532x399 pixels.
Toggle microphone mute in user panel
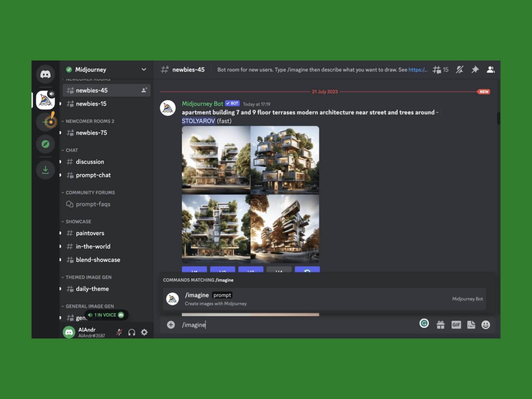pos(119,332)
